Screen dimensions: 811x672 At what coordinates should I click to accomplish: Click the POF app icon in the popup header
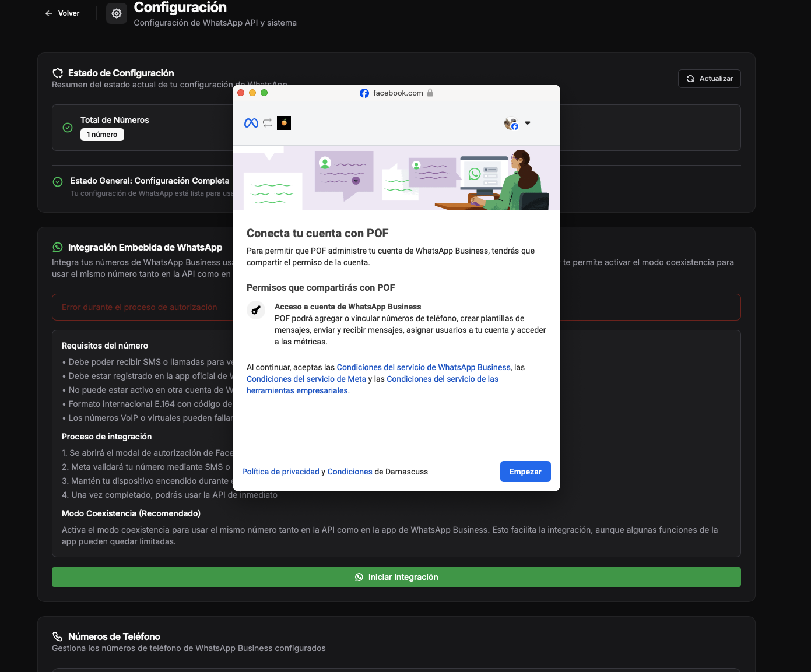tap(284, 123)
